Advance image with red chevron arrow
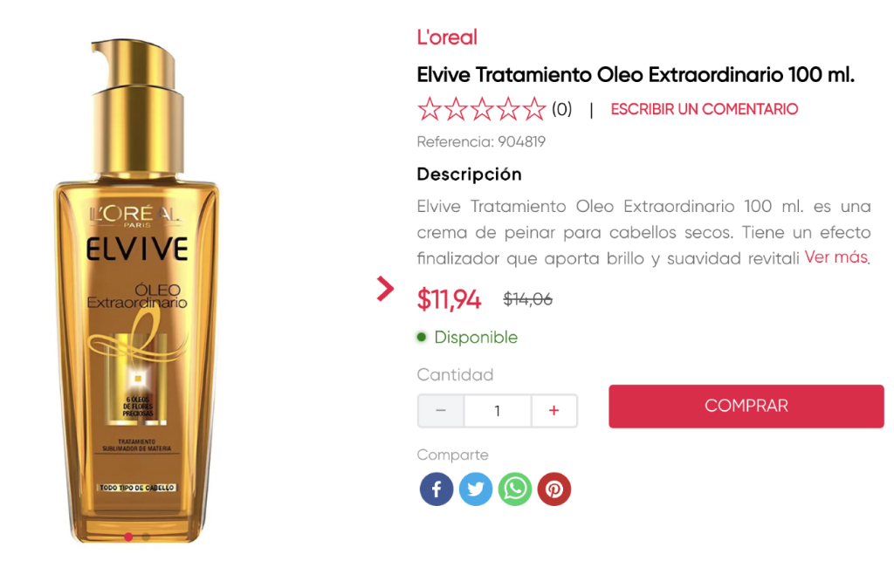The width and height of the screenshot is (894, 588). [385, 288]
